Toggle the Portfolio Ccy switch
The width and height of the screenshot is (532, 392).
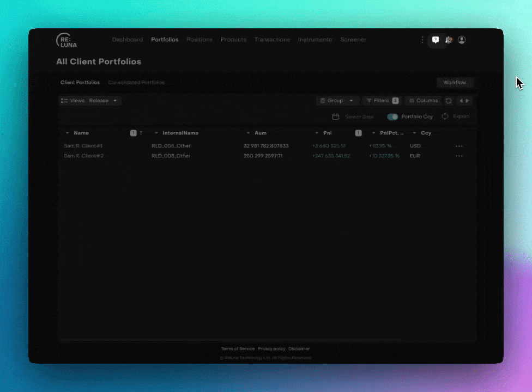coord(392,117)
